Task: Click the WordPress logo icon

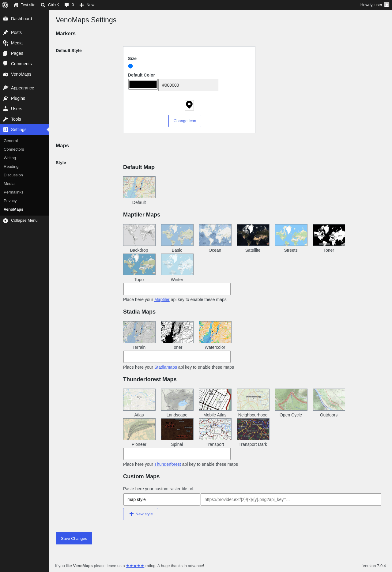Action: pyautogui.click(x=5, y=5)
